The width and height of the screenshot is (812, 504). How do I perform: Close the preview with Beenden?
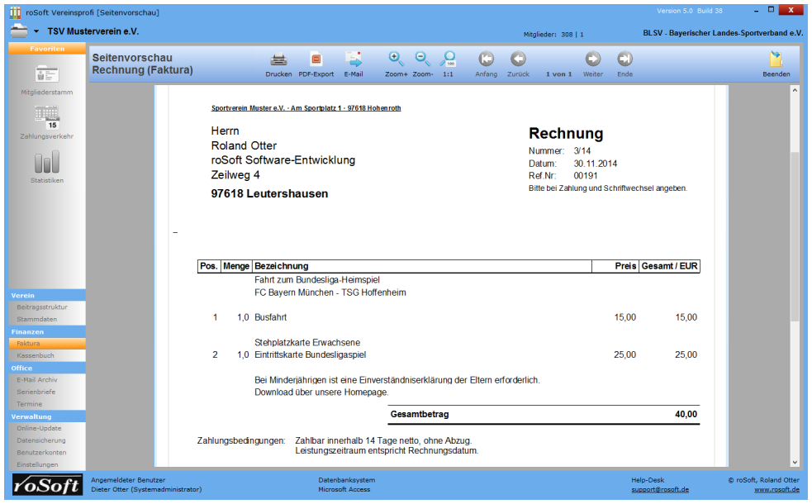coord(776,59)
